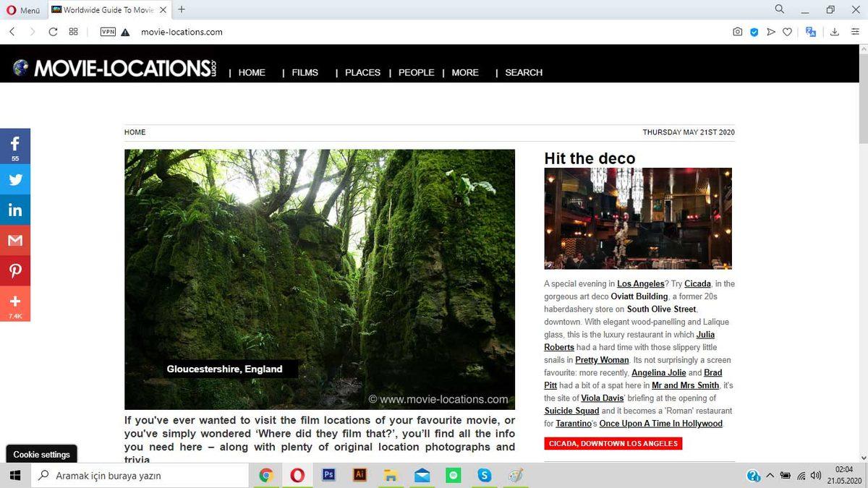The width and height of the screenshot is (868, 488).
Task: Take a snapshot with camera icon
Action: 737,32
